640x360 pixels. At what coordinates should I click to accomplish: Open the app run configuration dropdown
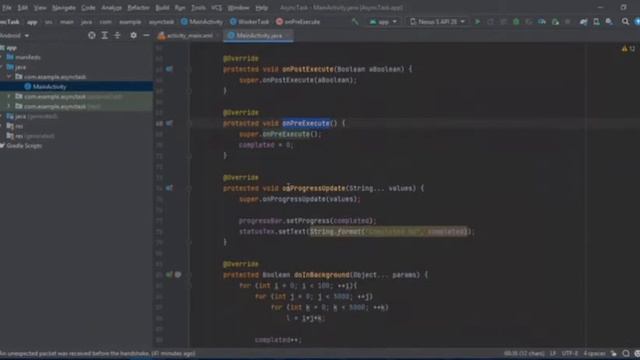point(383,22)
